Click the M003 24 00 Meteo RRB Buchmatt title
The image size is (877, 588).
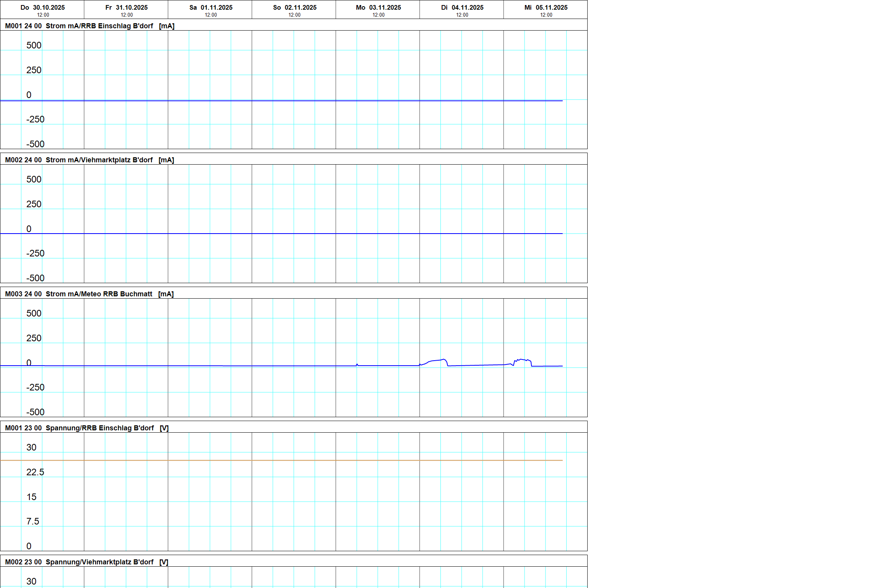[x=89, y=294]
